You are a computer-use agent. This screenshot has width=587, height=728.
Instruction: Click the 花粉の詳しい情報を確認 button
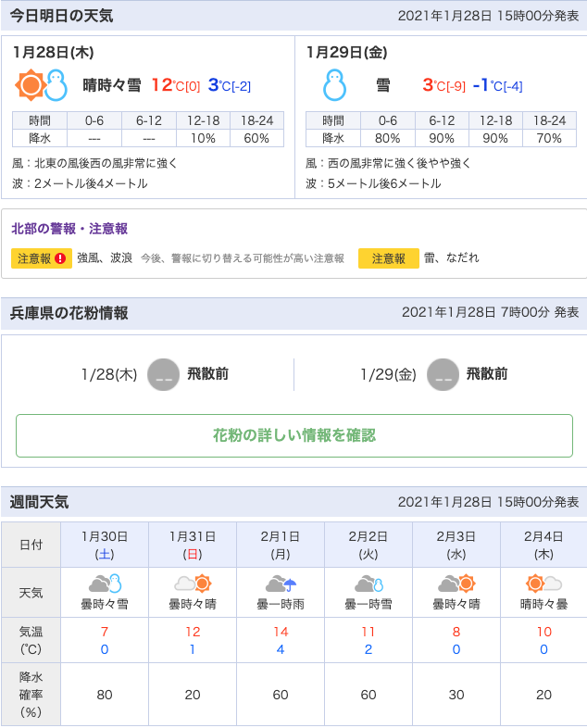[x=294, y=435]
